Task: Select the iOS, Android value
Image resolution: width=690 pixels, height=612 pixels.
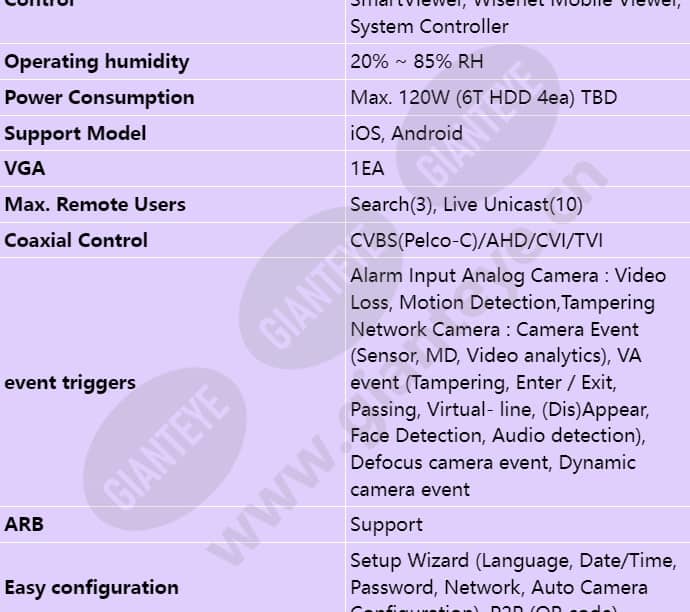Action: point(406,133)
